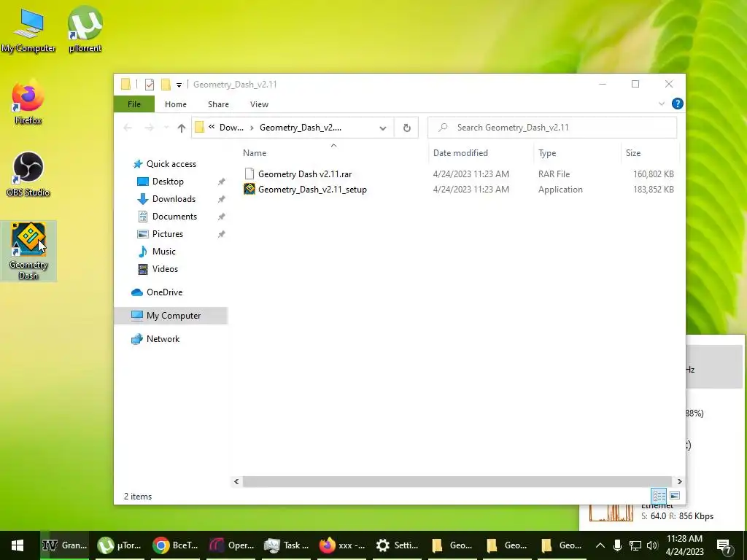Click the Geometry_Dash_v2.... breadcrumb segment
The width and height of the screenshot is (747, 560).
300,128
